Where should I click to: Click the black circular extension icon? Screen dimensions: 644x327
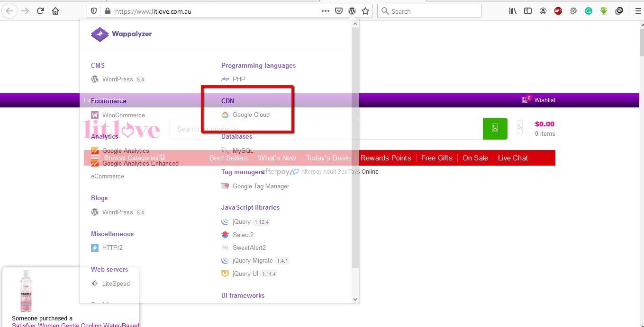tap(619, 11)
